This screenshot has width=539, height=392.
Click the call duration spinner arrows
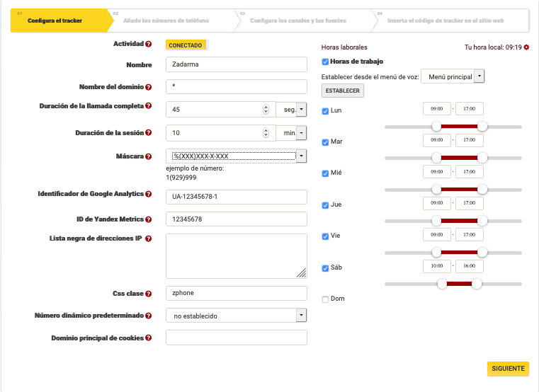point(266,109)
